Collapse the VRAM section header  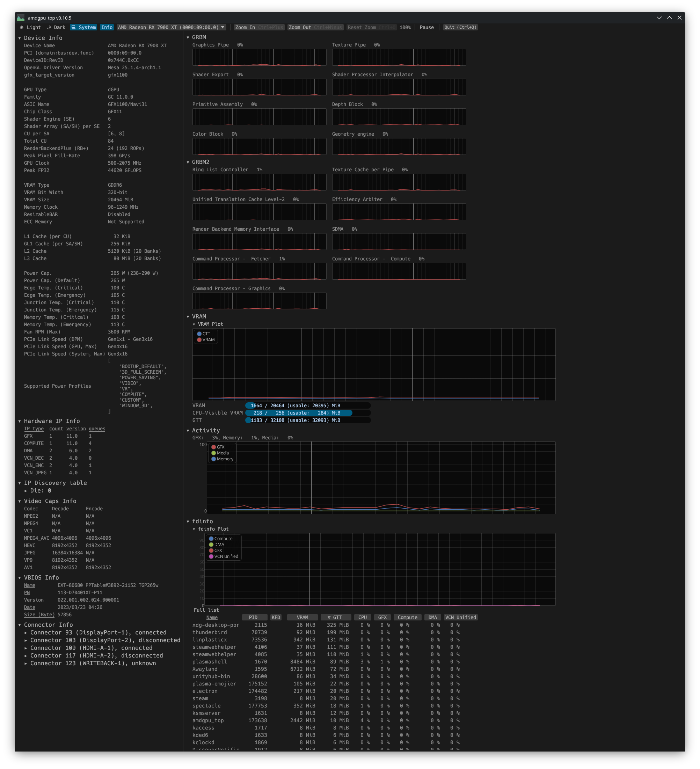pyautogui.click(x=196, y=317)
